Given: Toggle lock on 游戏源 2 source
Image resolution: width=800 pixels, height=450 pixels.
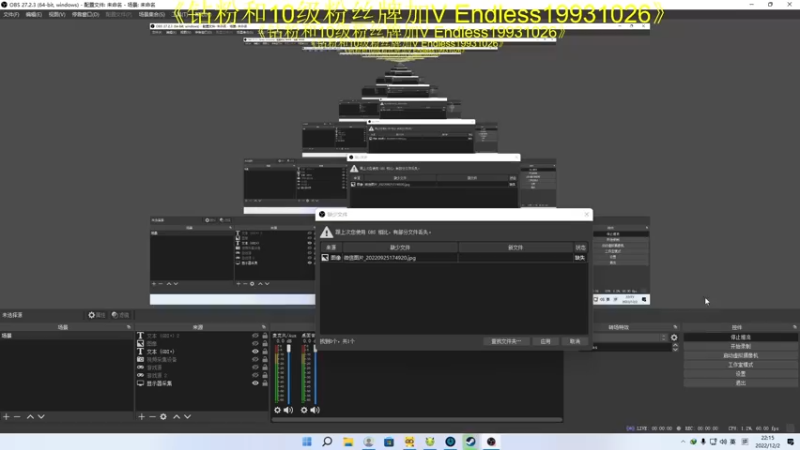Looking at the screenshot, I should [x=265, y=376].
